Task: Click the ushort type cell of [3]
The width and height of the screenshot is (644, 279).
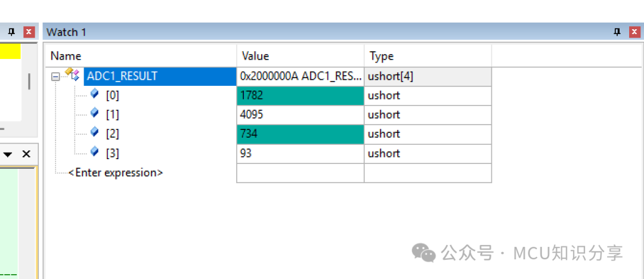Action: [x=428, y=154]
